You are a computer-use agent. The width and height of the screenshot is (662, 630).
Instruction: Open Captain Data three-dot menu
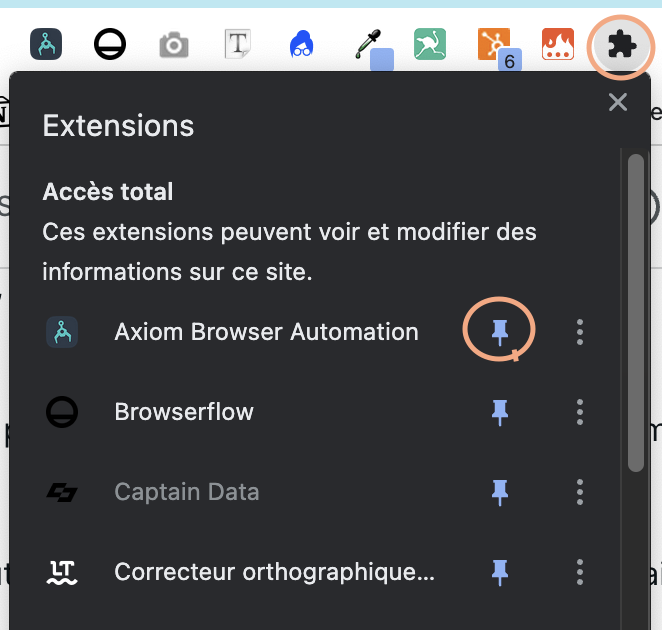tap(580, 492)
